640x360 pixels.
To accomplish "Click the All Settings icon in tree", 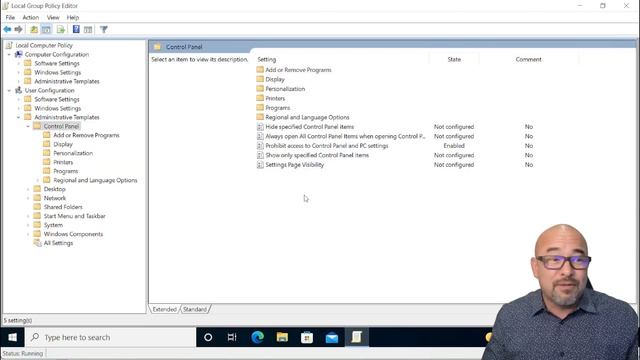I will 38,243.
